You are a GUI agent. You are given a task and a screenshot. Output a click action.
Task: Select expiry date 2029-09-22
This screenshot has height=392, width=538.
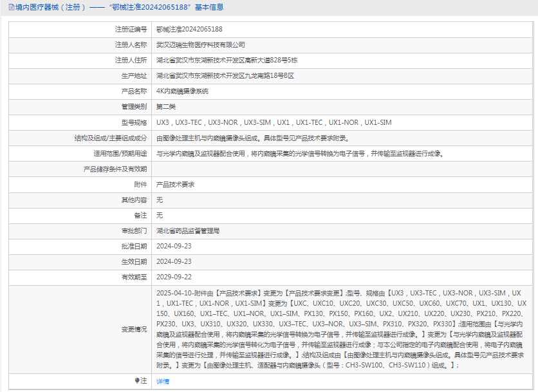(x=174, y=277)
